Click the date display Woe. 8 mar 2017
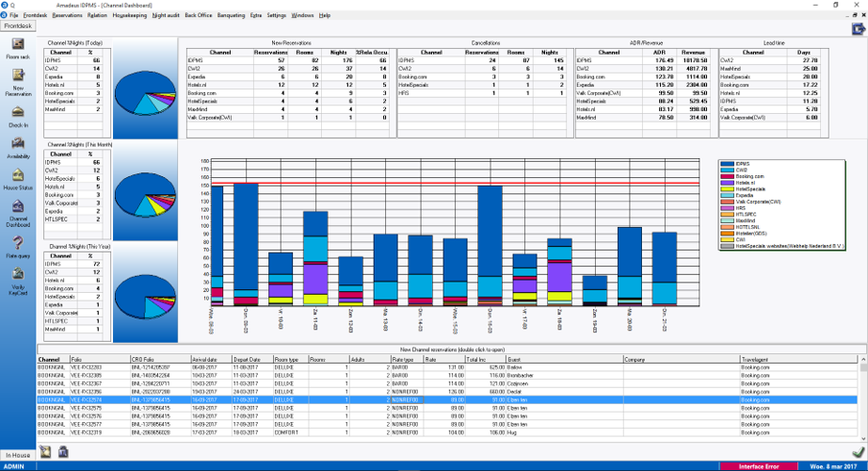868x471 pixels. 833,466
